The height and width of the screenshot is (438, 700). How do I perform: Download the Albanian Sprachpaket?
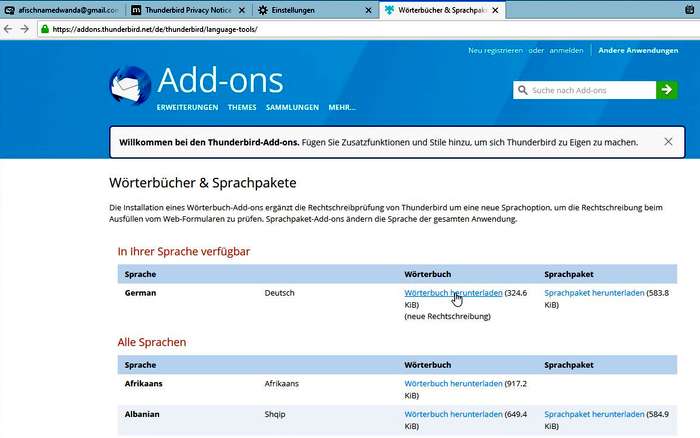[595, 413]
